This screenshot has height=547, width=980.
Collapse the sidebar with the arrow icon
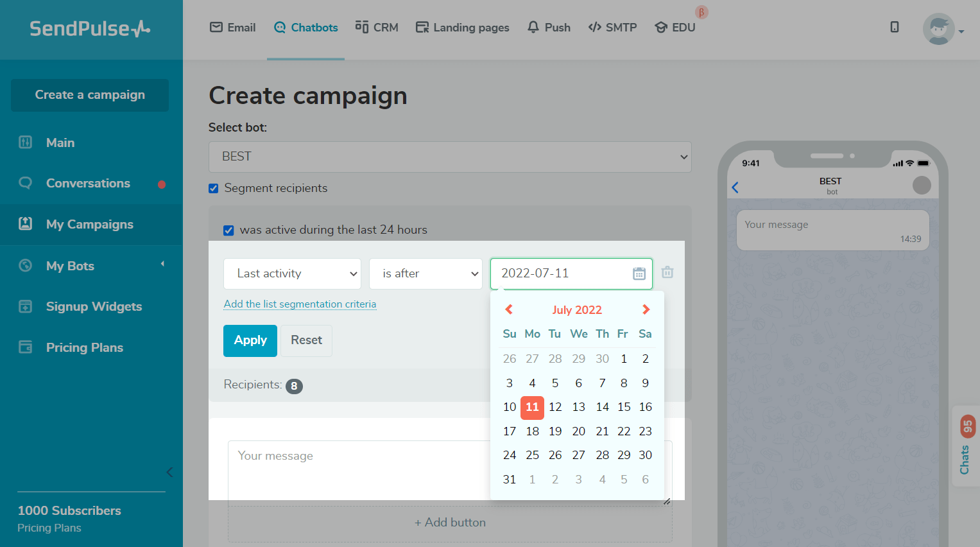[x=169, y=473]
